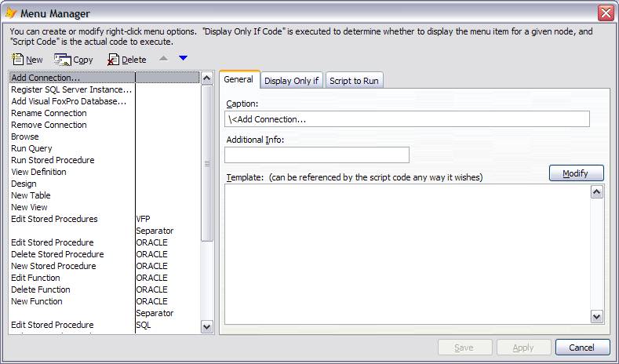
Task: Click the Menu Manager fox icon
Action: 11,13
